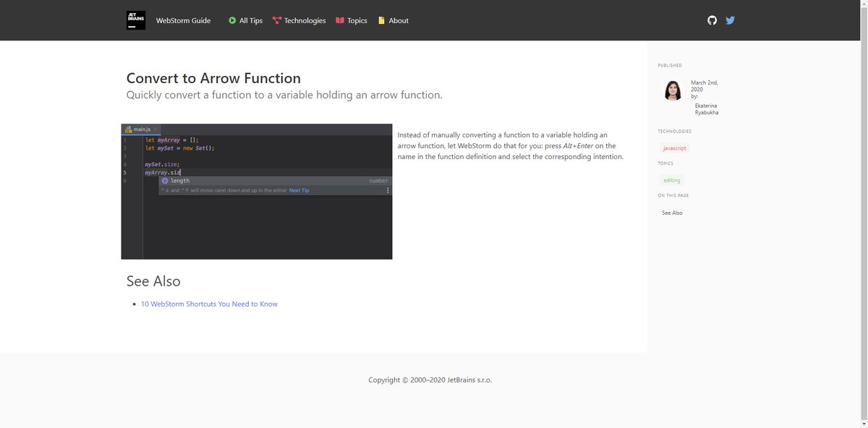This screenshot has width=868, height=428.
Task: Open 10 WebStorm Shortcuts You Need to Know
Action: [209, 304]
